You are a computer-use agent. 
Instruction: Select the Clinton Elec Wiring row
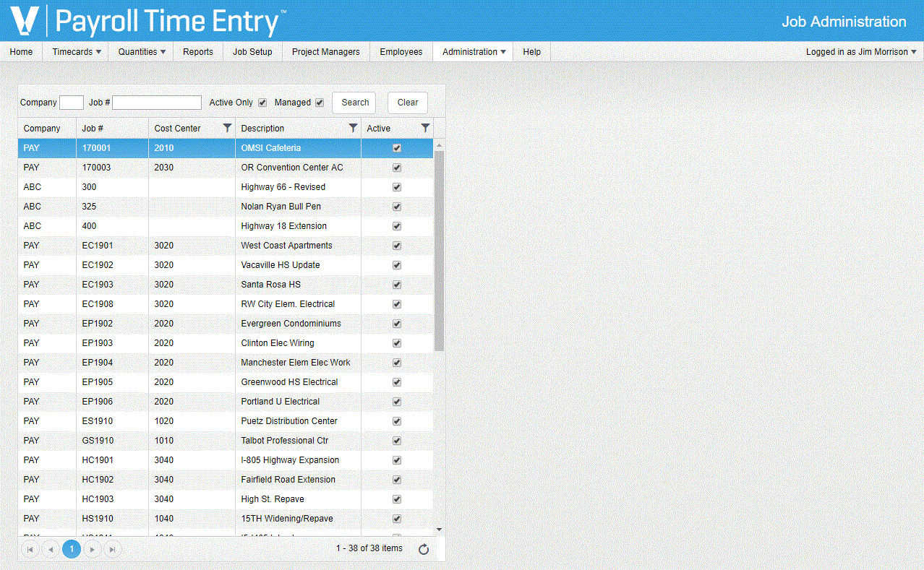(226, 343)
